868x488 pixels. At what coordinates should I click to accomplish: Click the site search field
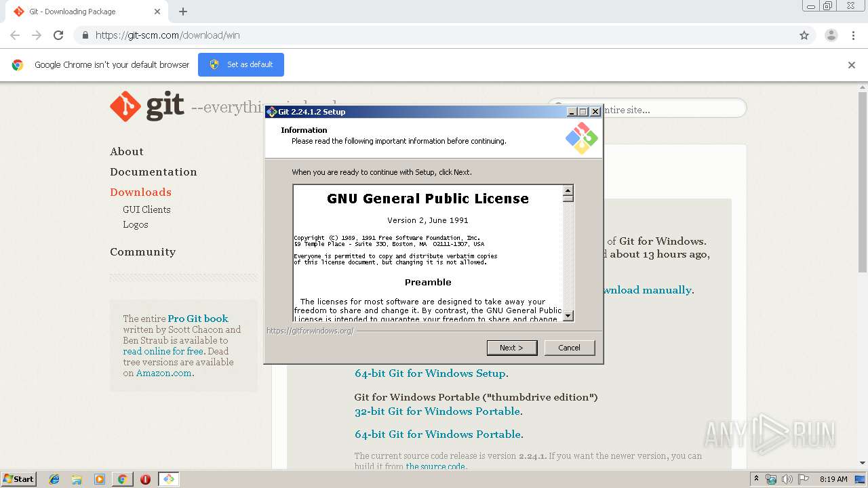click(646, 108)
